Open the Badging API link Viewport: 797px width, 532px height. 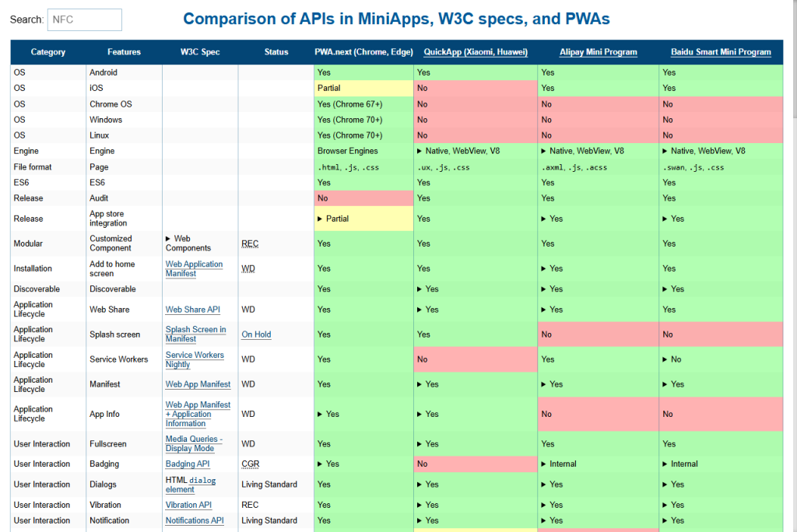click(188, 464)
